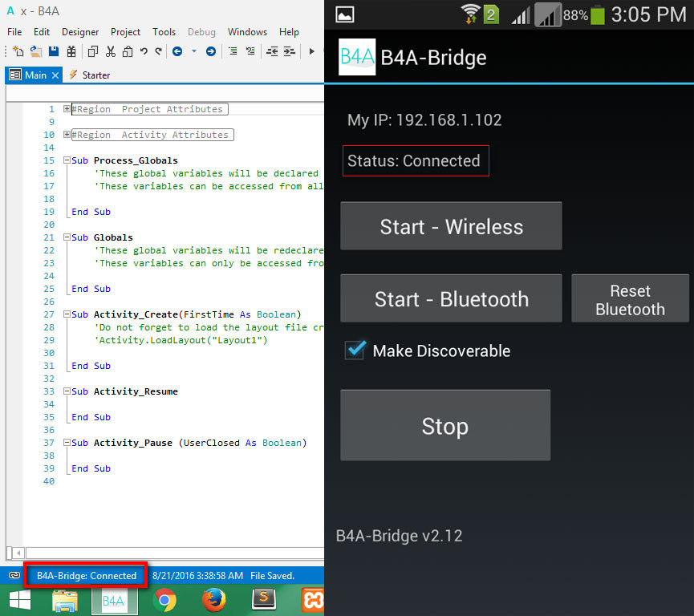Click the export as zip gift icon
The height and width of the screenshot is (616, 694).
click(x=71, y=51)
